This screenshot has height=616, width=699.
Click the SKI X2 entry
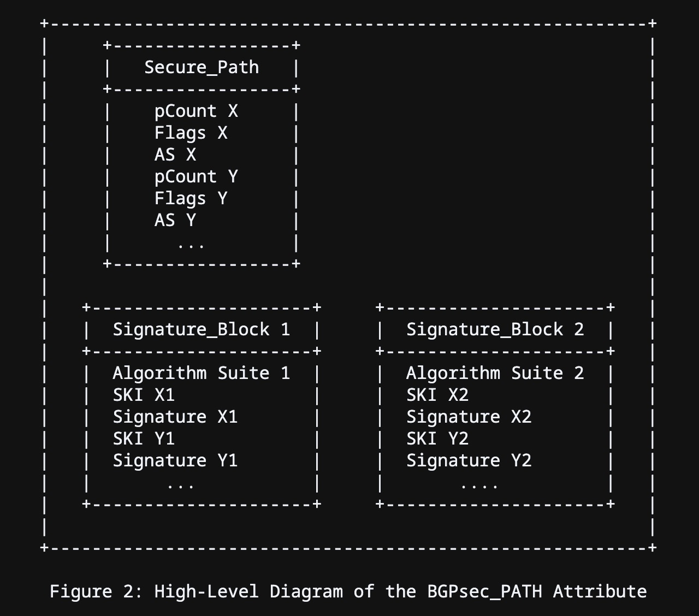tap(437, 395)
